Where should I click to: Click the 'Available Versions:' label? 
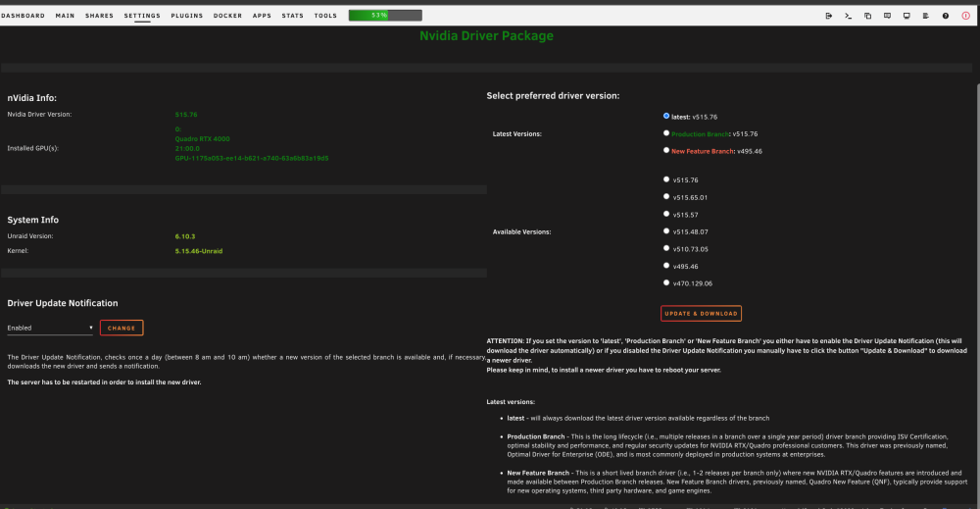[522, 232]
